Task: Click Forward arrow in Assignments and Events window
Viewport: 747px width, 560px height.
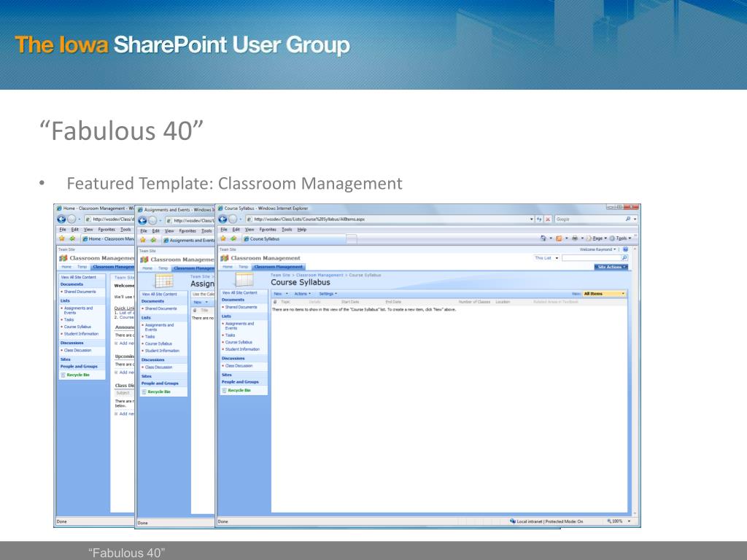Action: point(152,220)
